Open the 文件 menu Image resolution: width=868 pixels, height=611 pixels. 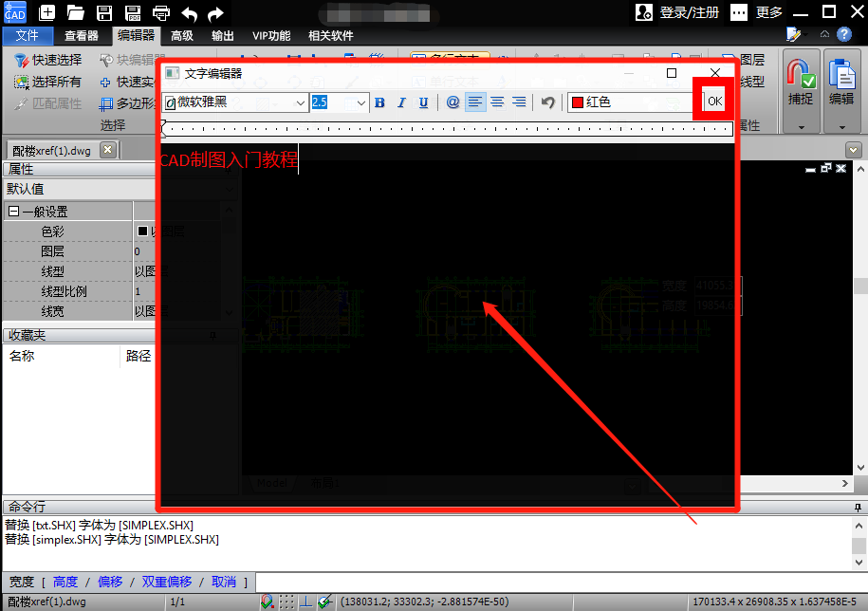point(28,36)
